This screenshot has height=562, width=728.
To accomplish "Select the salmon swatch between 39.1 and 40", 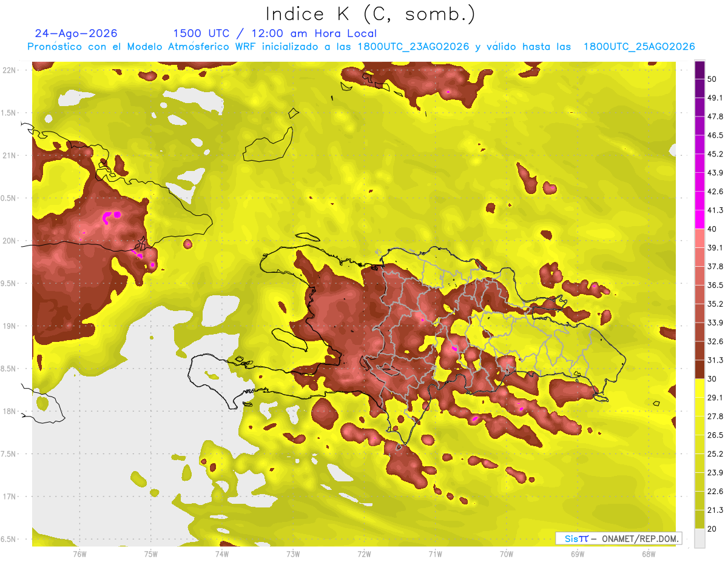I will [699, 238].
